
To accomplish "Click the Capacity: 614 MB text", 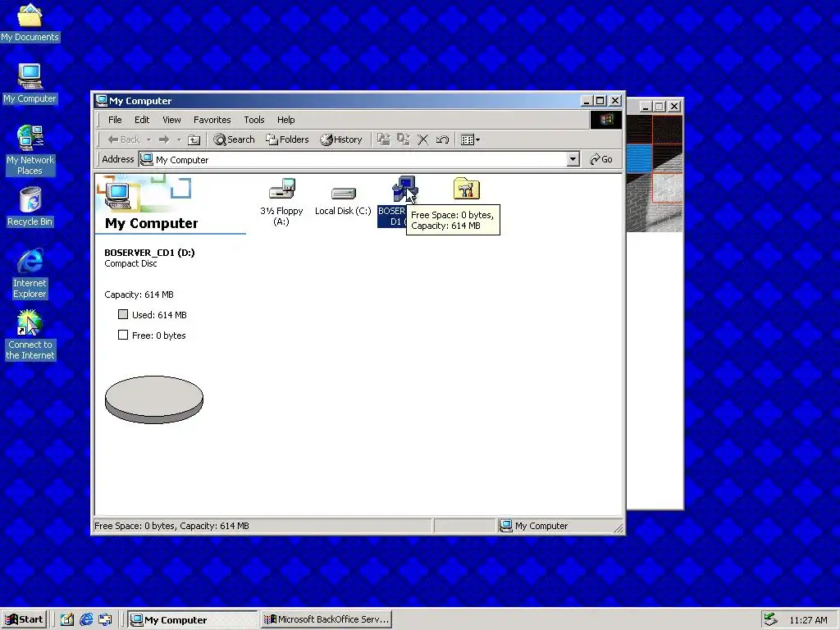I will tap(139, 294).
